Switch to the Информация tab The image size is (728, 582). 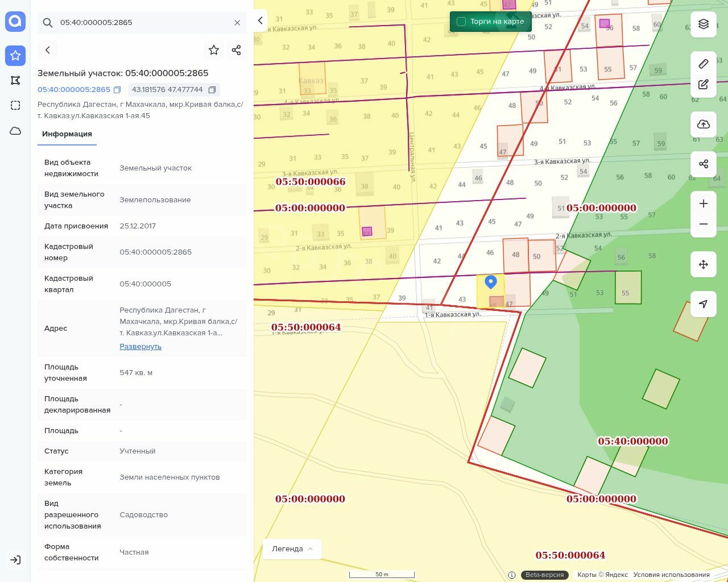coord(67,134)
